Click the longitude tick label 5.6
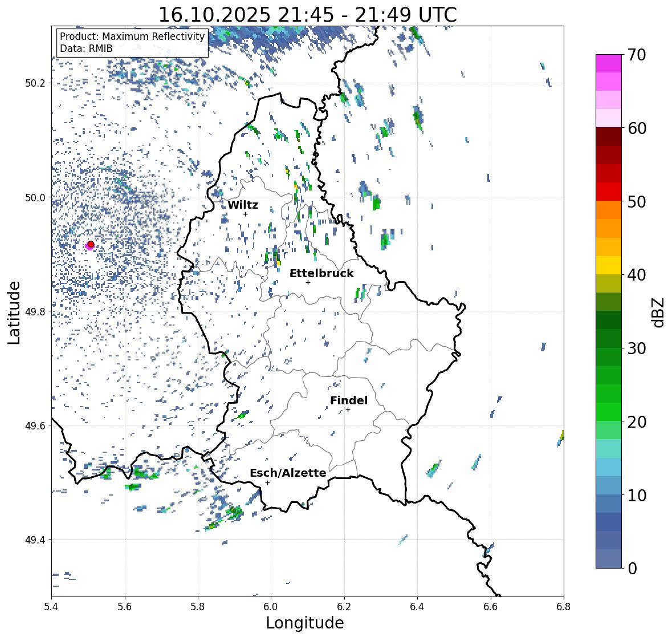Screen dimensions: 672x637 tap(125, 607)
